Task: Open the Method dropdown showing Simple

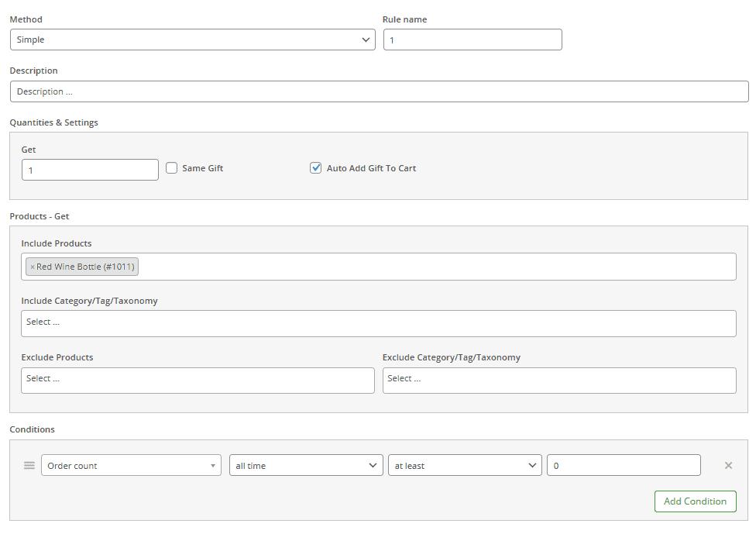Action: pos(192,40)
